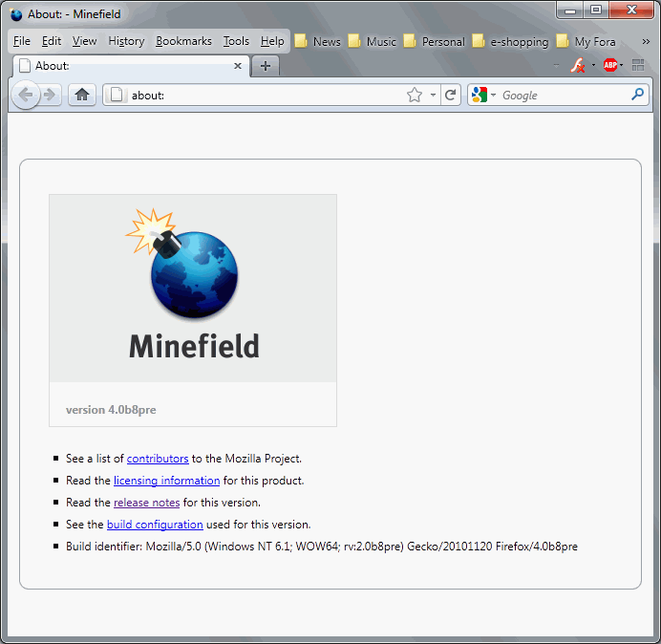
Task: Open the Flash block toolbar icon
Action: point(577,65)
